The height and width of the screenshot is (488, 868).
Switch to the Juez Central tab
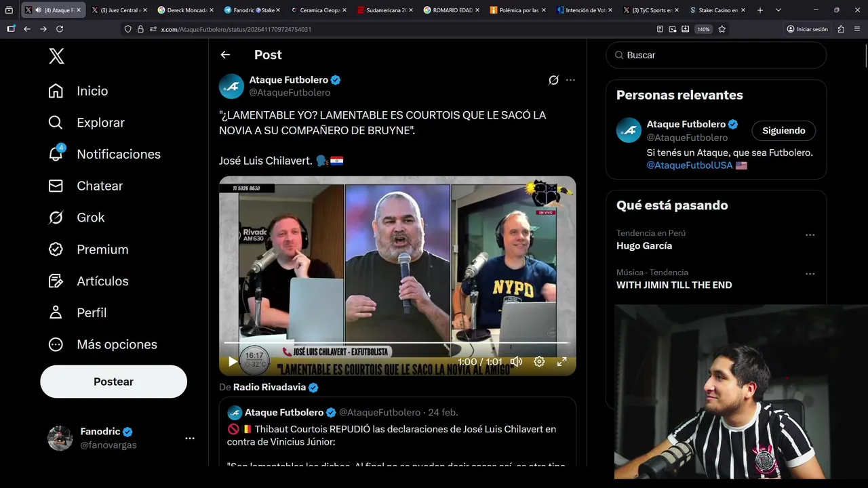118,10
